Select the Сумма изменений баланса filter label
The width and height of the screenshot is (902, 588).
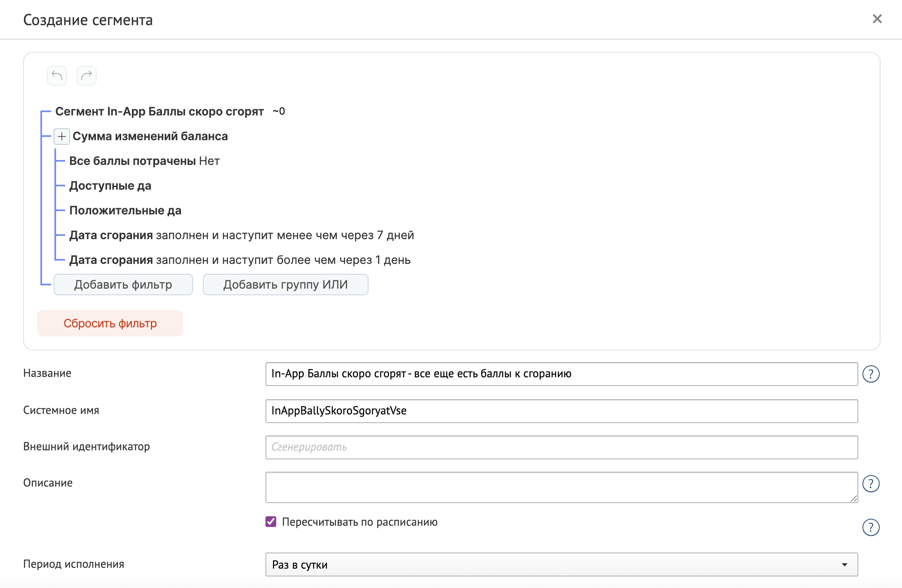click(x=150, y=136)
